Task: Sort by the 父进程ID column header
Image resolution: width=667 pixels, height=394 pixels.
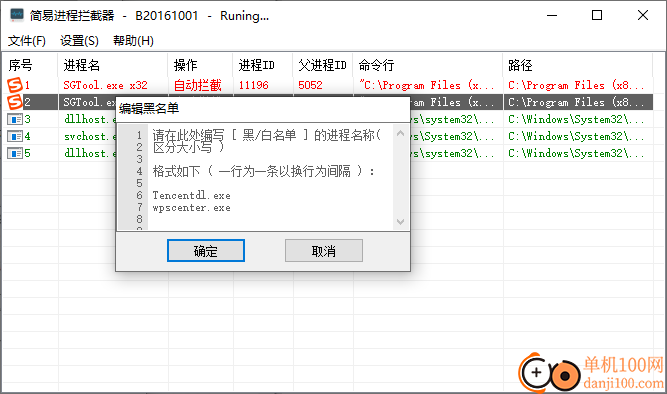Action: click(323, 65)
